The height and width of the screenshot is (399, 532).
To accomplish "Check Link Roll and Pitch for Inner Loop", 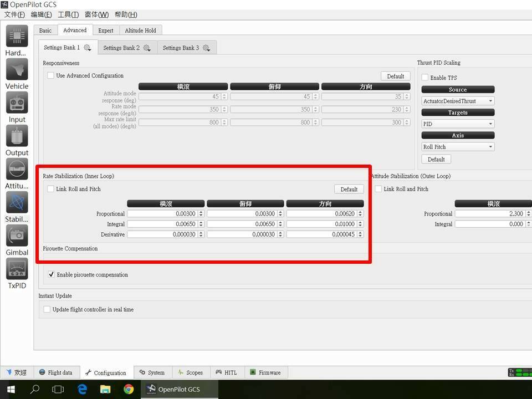I will (51, 188).
